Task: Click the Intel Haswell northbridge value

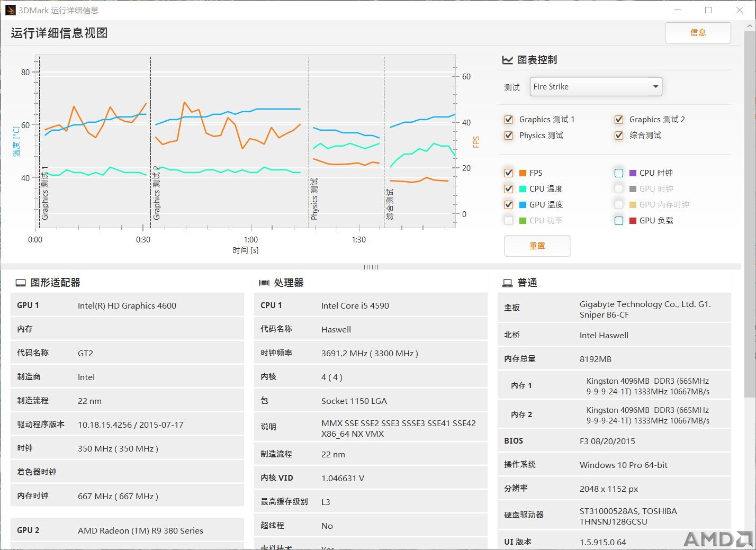Action: (604, 336)
